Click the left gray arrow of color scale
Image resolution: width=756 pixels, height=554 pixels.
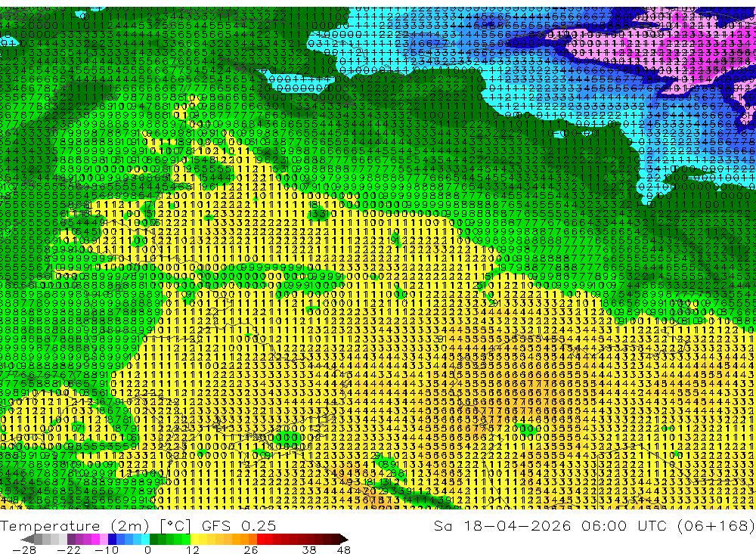(27, 539)
